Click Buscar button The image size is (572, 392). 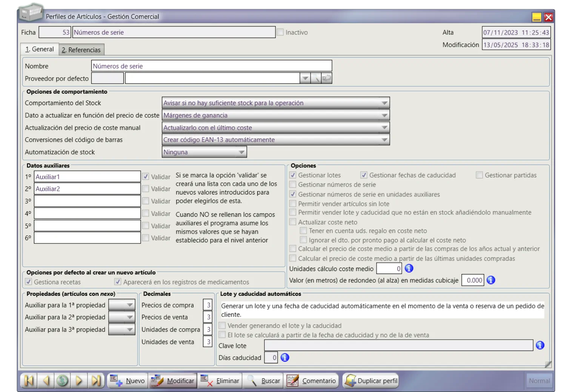pos(263,381)
